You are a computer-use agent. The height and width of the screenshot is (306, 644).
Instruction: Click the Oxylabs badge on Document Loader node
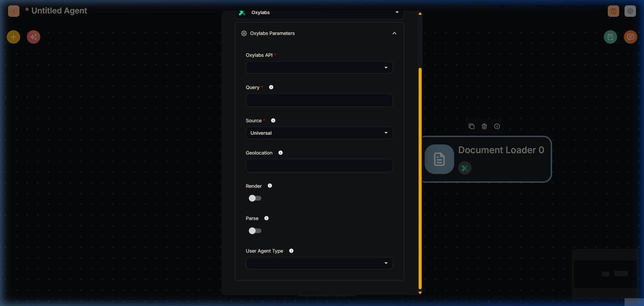coord(465,168)
